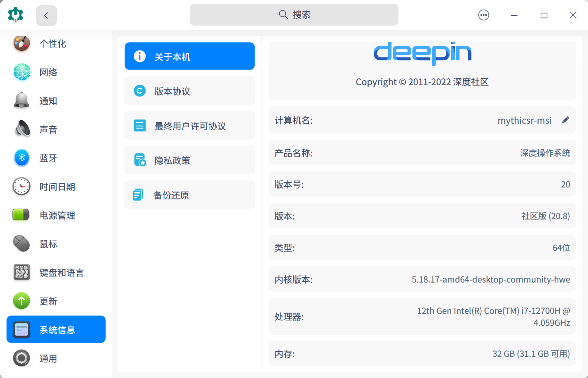This screenshot has width=588, height=378.
Task: Open the 通知 notification bell icon
Action: [x=21, y=100]
